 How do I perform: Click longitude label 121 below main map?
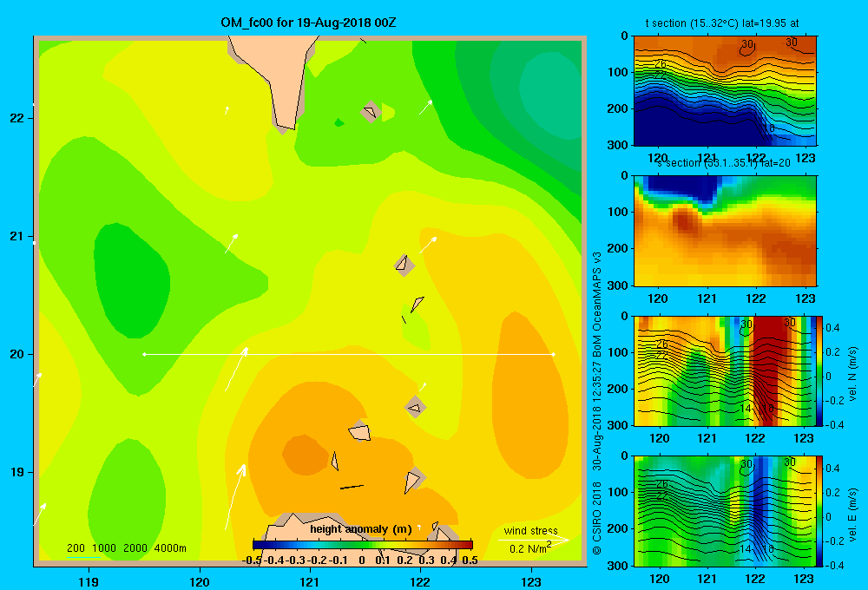pos(310,581)
